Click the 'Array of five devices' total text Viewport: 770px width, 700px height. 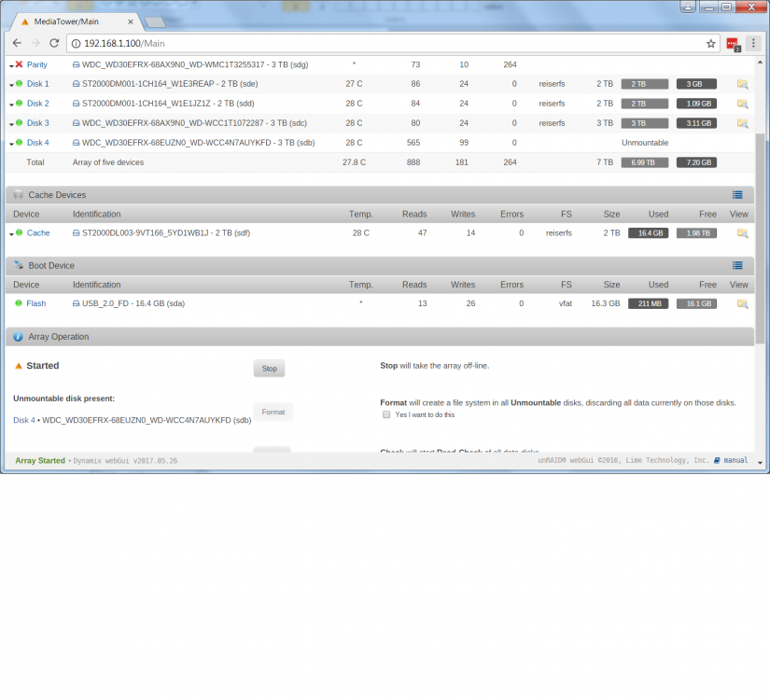pyautogui.click(x=108, y=162)
